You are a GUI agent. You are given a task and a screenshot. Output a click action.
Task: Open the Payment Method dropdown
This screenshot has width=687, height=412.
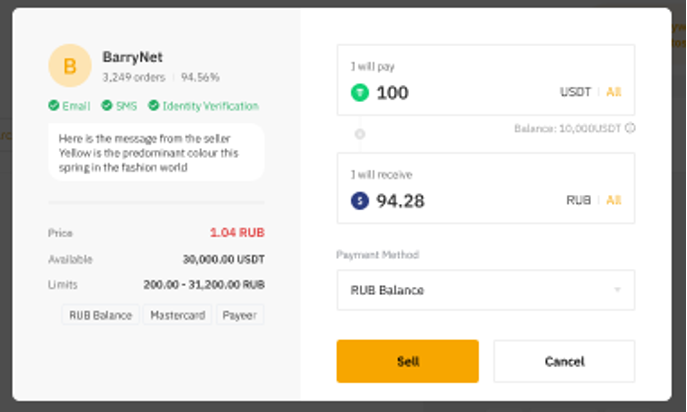485,290
